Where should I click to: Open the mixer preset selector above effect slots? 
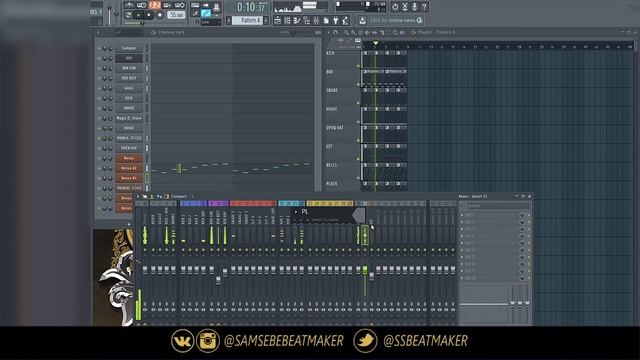coord(495,206)
